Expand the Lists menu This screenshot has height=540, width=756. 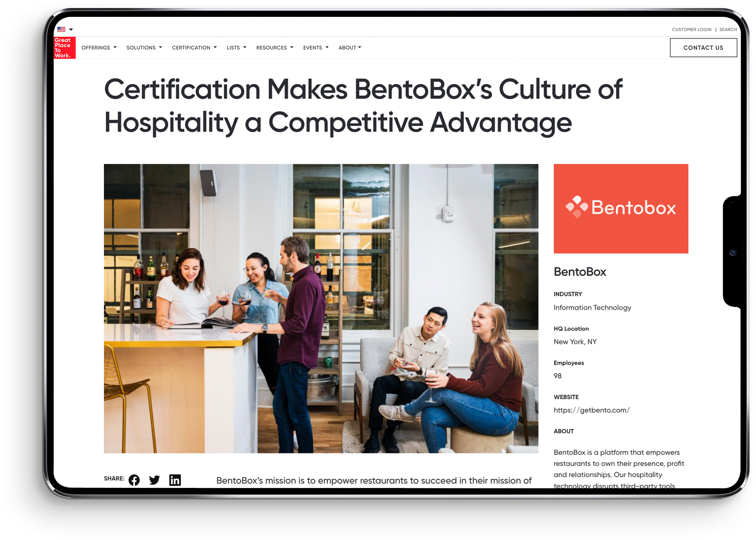point(236,48)
